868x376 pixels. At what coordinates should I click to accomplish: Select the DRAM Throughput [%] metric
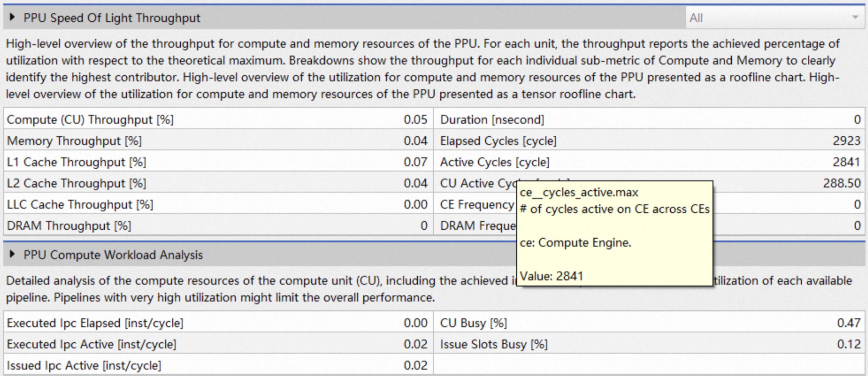pos(69,226)
